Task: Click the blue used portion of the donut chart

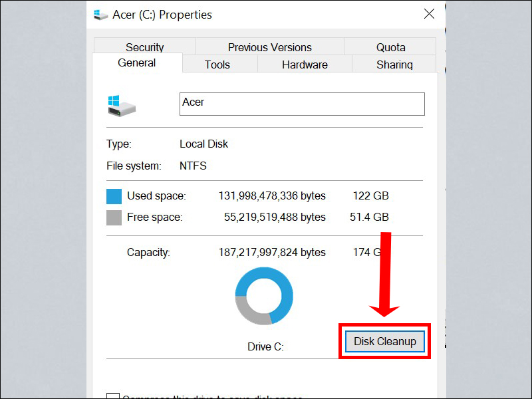Action: (x=284, y=286)
